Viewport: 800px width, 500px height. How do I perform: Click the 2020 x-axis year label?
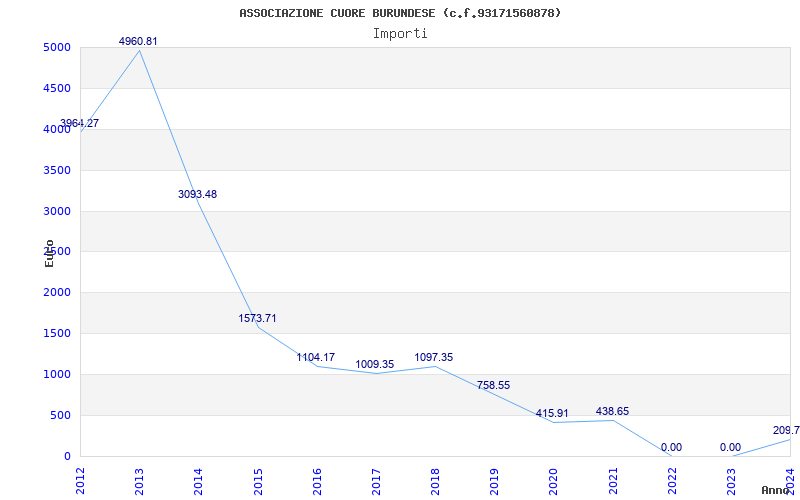(x=554, y=481)
